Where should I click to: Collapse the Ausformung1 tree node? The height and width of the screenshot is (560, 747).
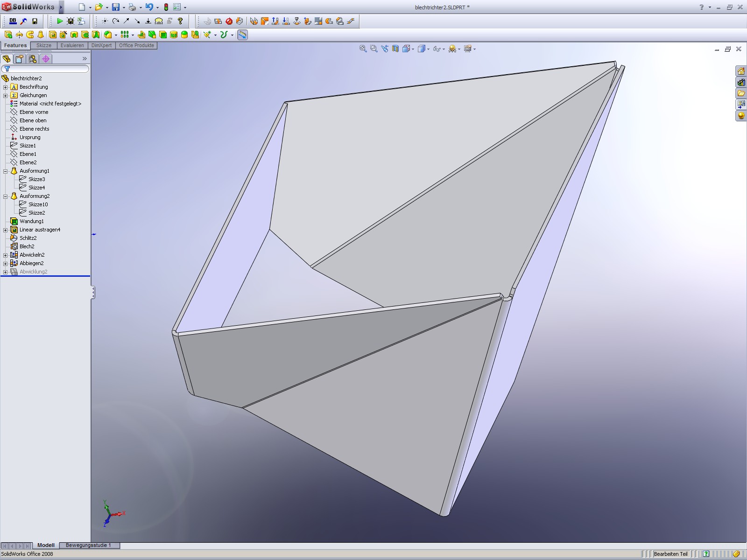point(5,171)
